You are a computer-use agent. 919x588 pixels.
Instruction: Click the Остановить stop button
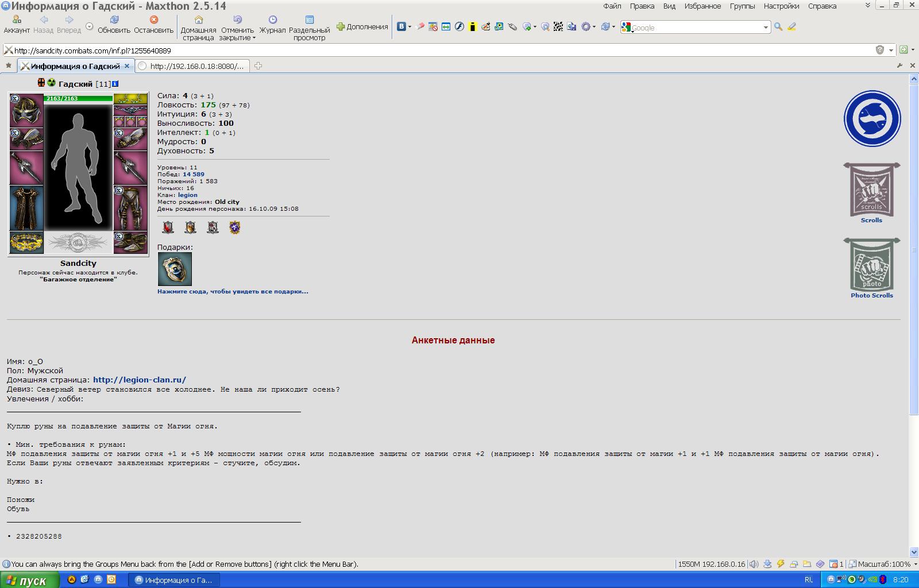click(153, 25)
